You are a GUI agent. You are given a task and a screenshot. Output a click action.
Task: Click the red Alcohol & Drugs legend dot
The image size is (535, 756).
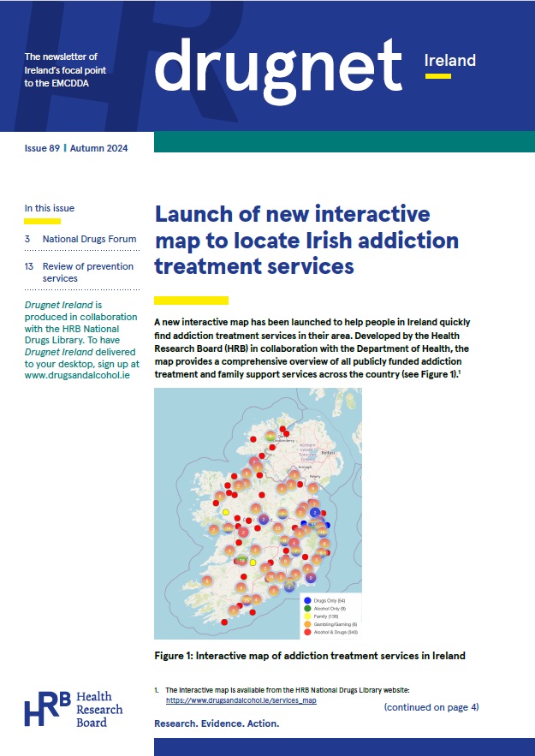[307, 632]
